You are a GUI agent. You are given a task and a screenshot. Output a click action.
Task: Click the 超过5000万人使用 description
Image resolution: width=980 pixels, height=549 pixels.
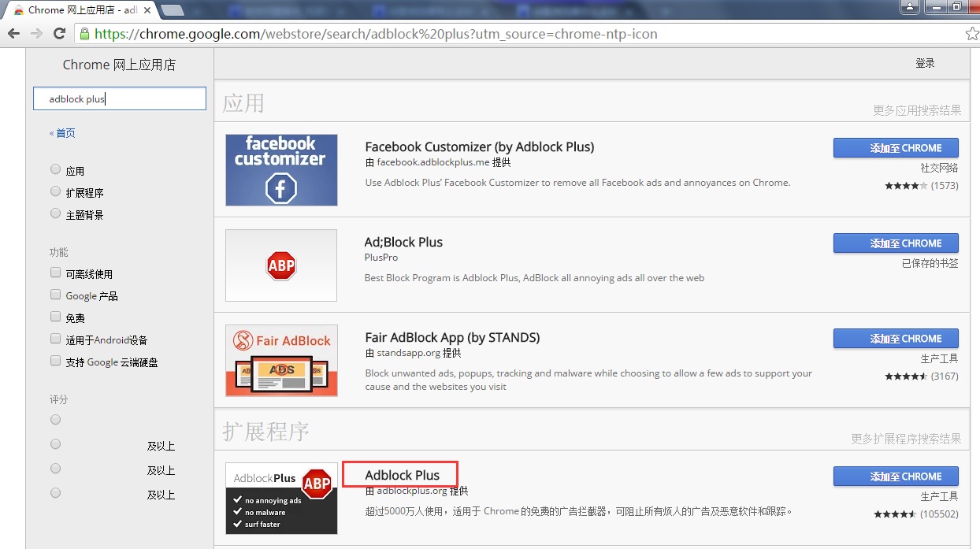point(579,511)
